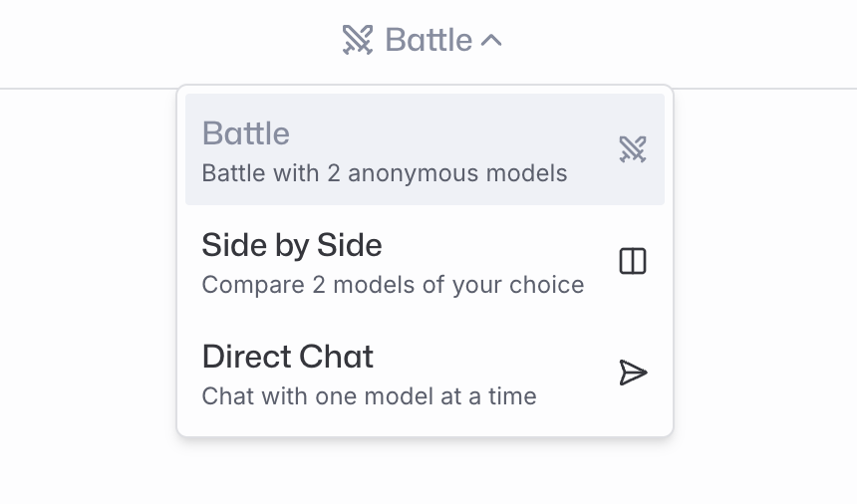
Task: Select the Battle mode option
Action: tap(425, 149)
